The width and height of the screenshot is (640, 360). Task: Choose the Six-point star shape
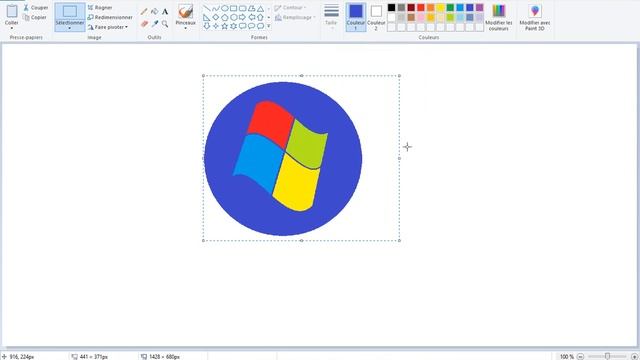click(x=233, y=26)
